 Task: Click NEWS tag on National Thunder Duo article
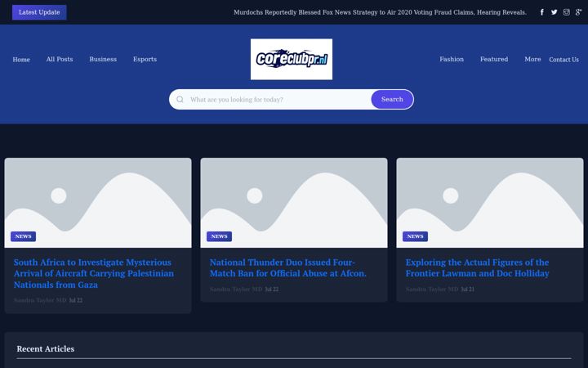[x=220, y=236]
